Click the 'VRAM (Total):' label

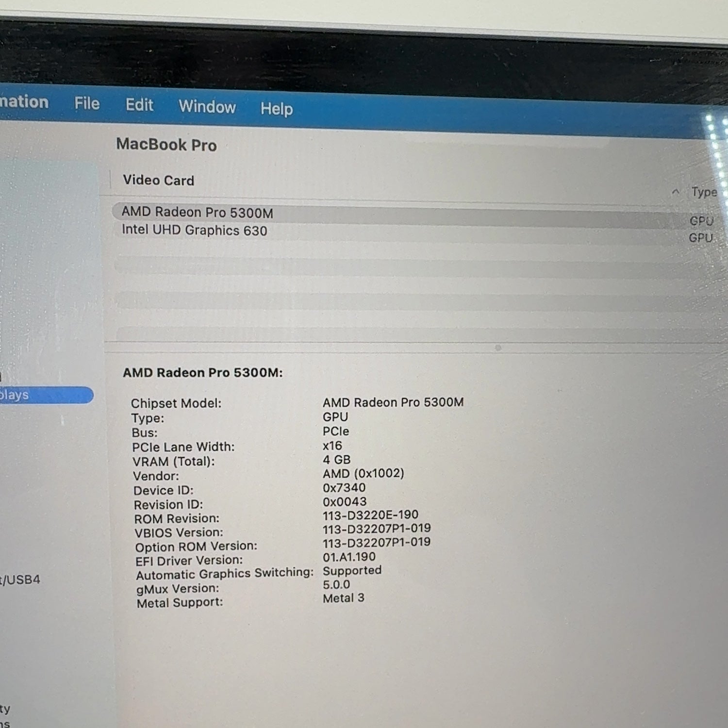pyautogui.click(x=174, y=462)
